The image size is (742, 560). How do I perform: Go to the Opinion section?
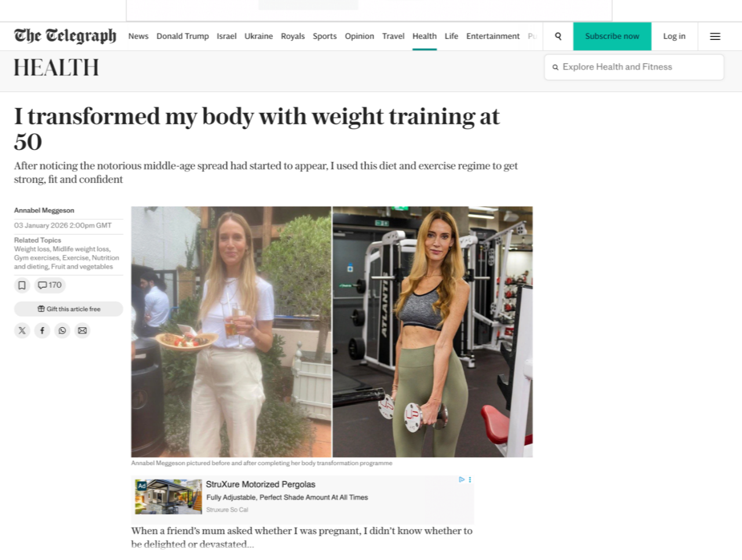click(359, 36)
